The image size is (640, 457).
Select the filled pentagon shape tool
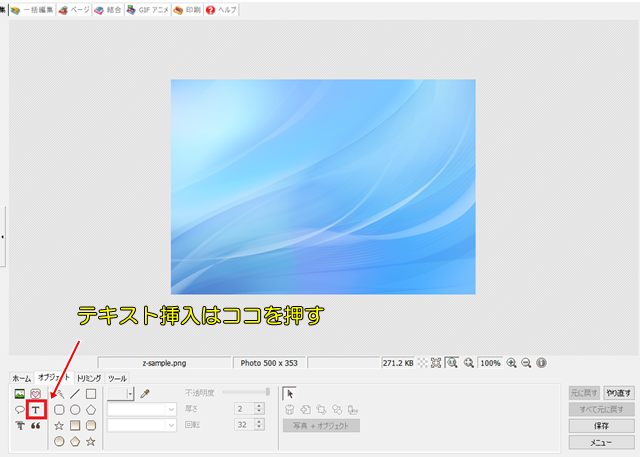pos(75,441)
